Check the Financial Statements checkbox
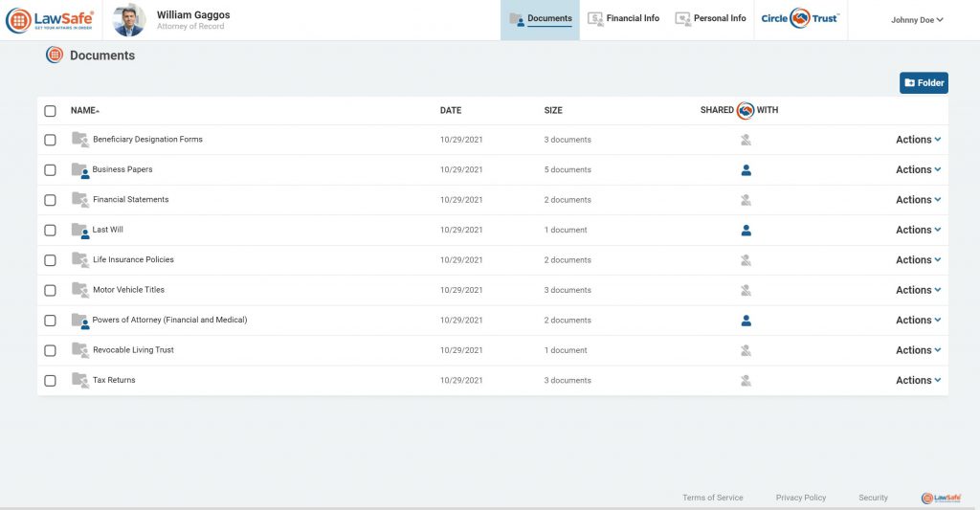Viewport: 980px width, 510px height. pyautogui.click(x=50, y=200)
